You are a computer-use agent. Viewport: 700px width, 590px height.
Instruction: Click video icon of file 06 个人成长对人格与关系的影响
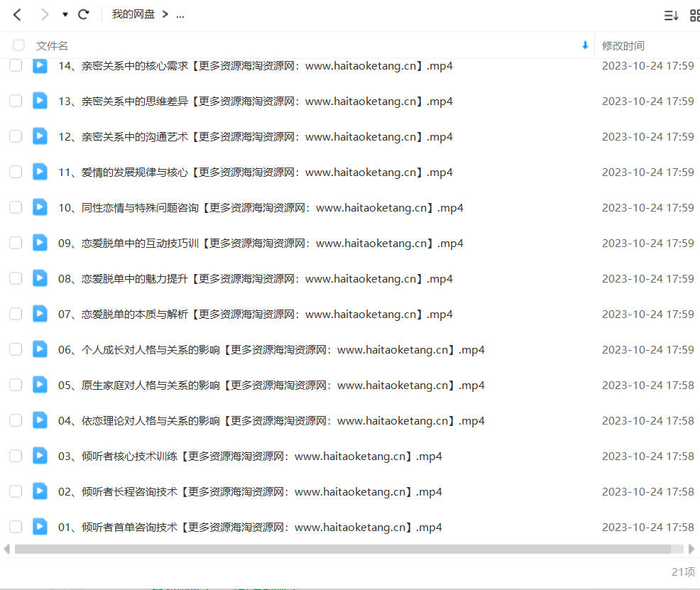pos(40,349)
